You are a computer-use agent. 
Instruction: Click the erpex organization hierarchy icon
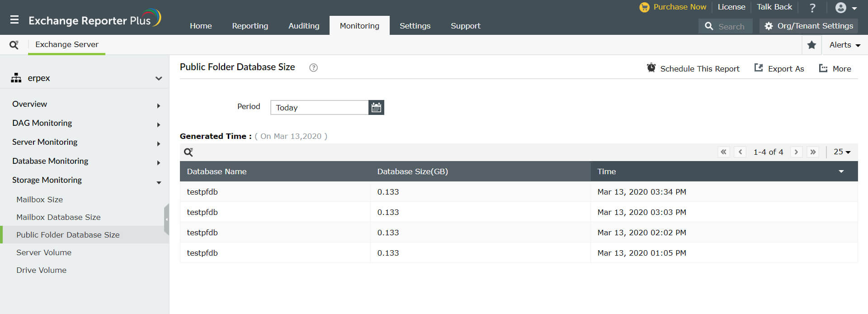coord(16,78)
